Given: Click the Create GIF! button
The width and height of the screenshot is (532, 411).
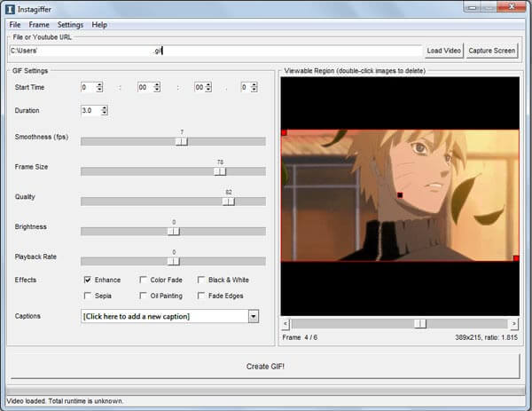Looking at the screenshot, I should (265, 366).
